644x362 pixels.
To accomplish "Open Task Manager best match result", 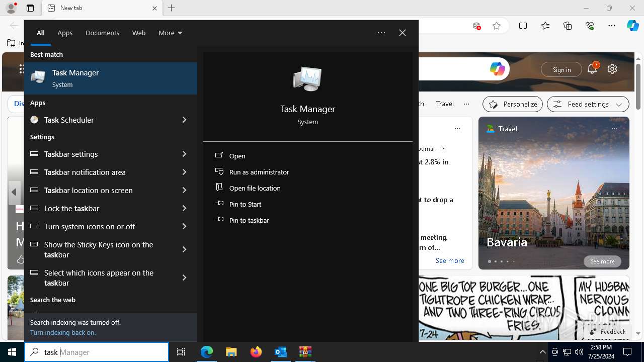I will click(111, 78).
